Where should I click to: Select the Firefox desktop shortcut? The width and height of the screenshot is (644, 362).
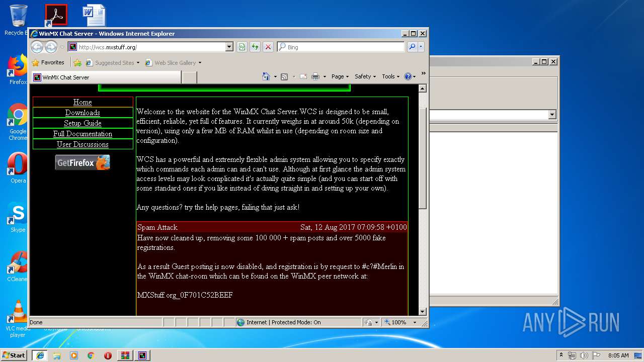[x=18, y=70]
